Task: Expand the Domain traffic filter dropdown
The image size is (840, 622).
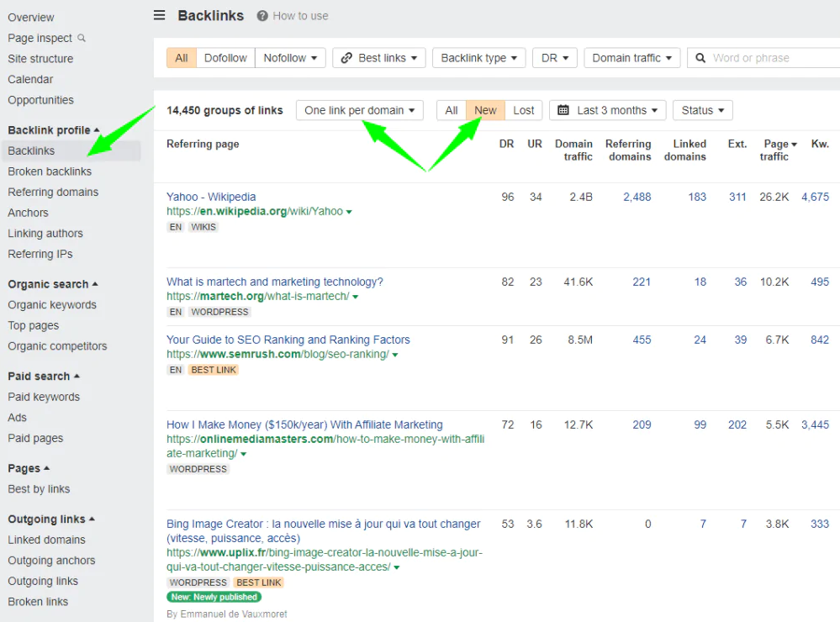Action: (632, 58)
